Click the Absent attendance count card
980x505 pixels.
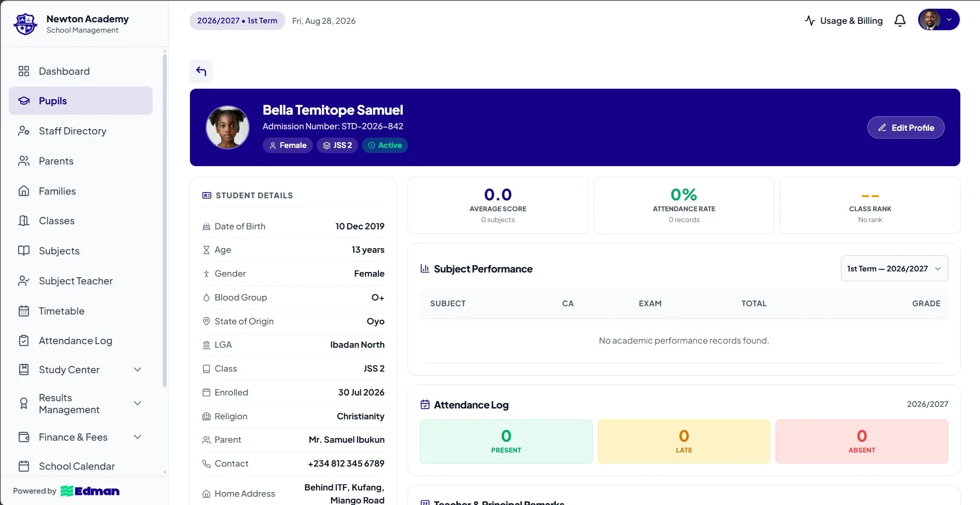(x=862, y=441)
